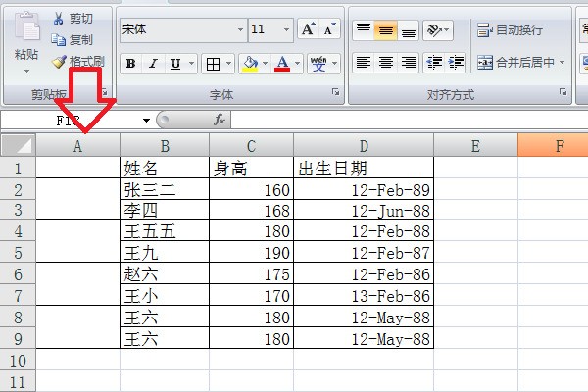Apply the red font color A
588x392 pixels.
coord(282,64)
